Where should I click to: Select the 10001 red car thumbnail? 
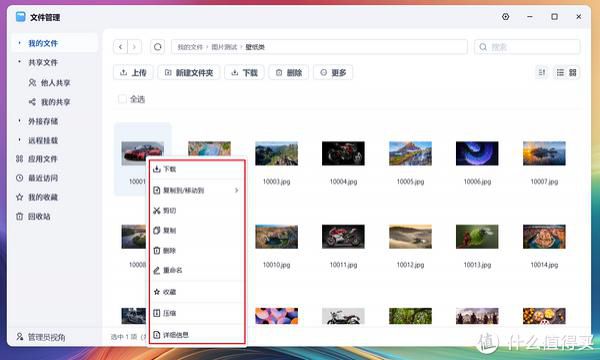click(142, 153)
